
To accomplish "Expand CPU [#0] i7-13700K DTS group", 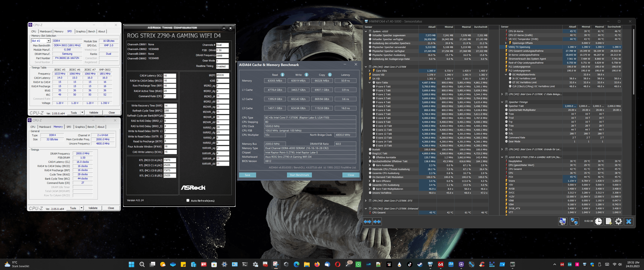I will [366, 201].
